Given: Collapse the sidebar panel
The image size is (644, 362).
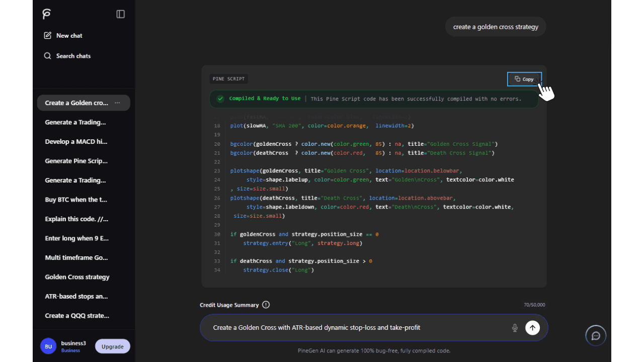Looking at the screenshot, I should click(120, 14).
